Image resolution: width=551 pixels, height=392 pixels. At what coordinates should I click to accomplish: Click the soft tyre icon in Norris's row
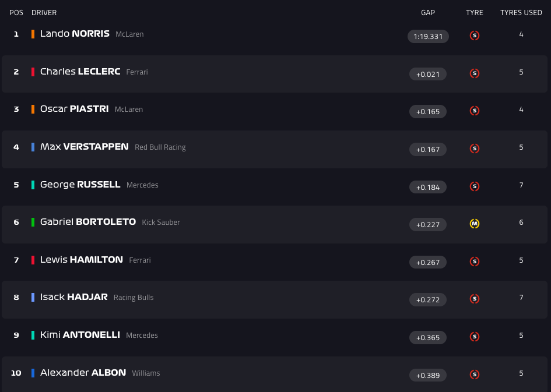tap(475, 36)
